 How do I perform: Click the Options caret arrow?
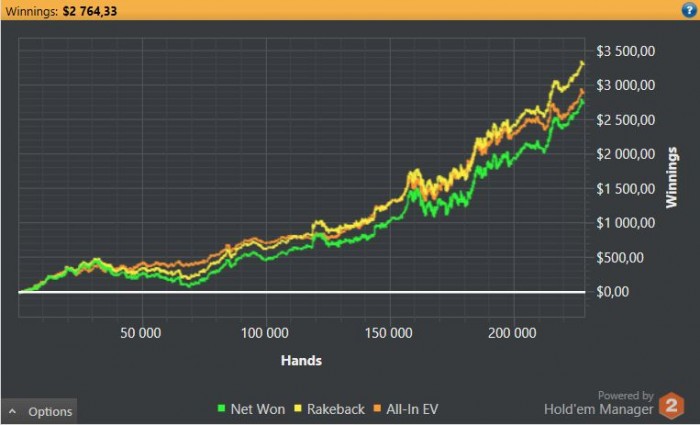point(12,411)
